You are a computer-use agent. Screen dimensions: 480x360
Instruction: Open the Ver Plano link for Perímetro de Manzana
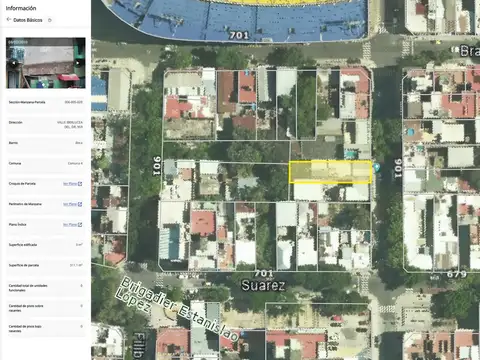70,204
